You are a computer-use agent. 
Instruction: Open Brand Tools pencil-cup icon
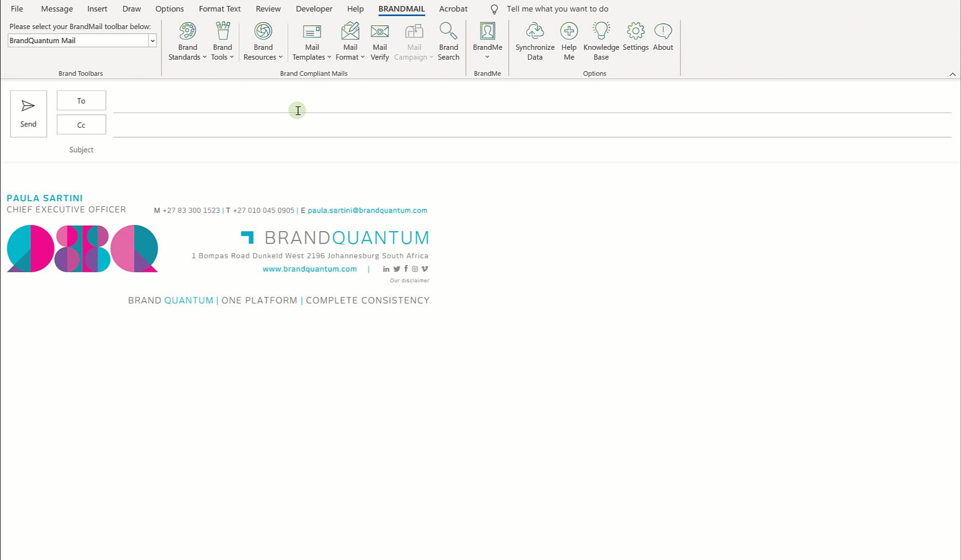coord(223,32)
